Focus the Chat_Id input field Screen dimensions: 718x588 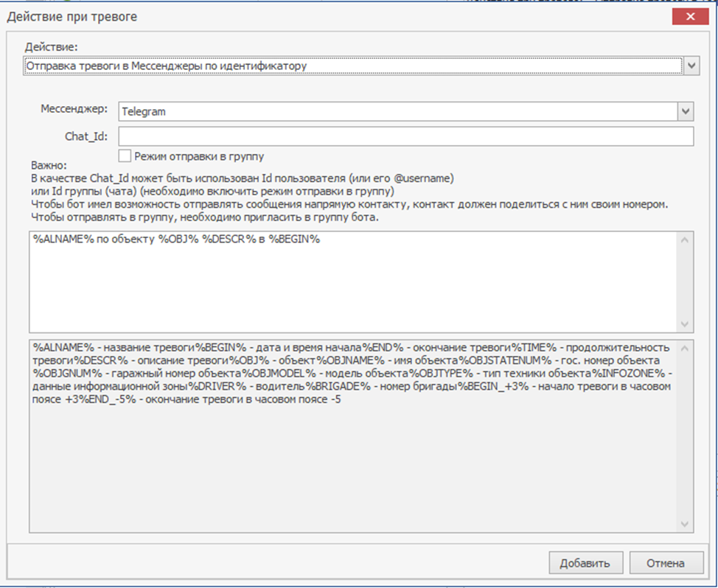point(405,136)
